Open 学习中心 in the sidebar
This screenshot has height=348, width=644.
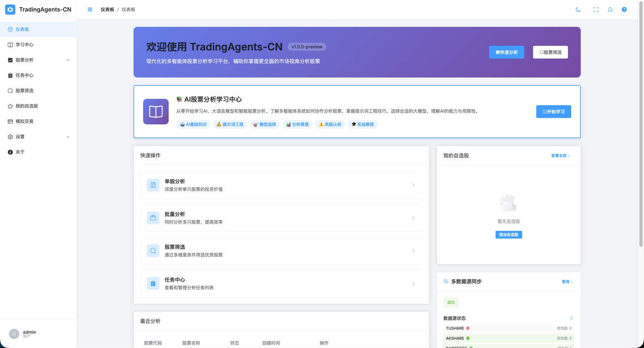38,45
